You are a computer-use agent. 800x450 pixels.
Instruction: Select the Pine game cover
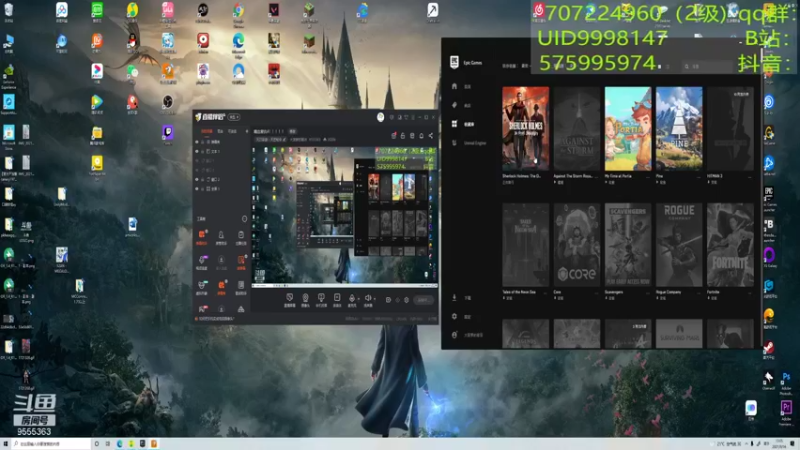(679, 129)
